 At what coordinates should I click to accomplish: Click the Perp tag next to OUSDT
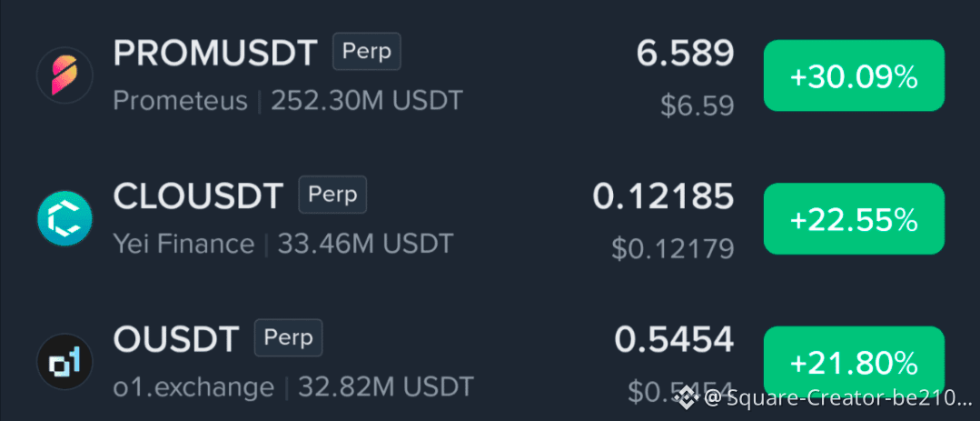tap(288, 338)
